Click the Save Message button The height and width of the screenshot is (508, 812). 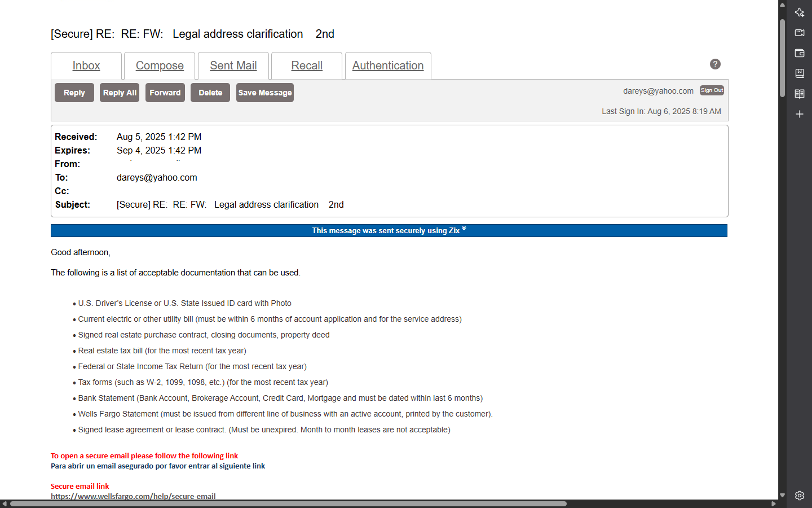pos(265,93)
